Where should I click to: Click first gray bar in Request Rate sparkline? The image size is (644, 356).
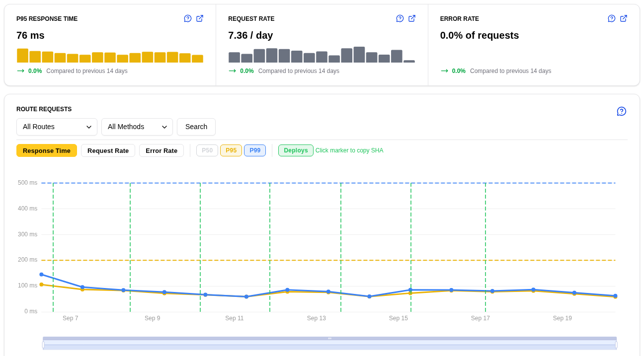(234, 58)
